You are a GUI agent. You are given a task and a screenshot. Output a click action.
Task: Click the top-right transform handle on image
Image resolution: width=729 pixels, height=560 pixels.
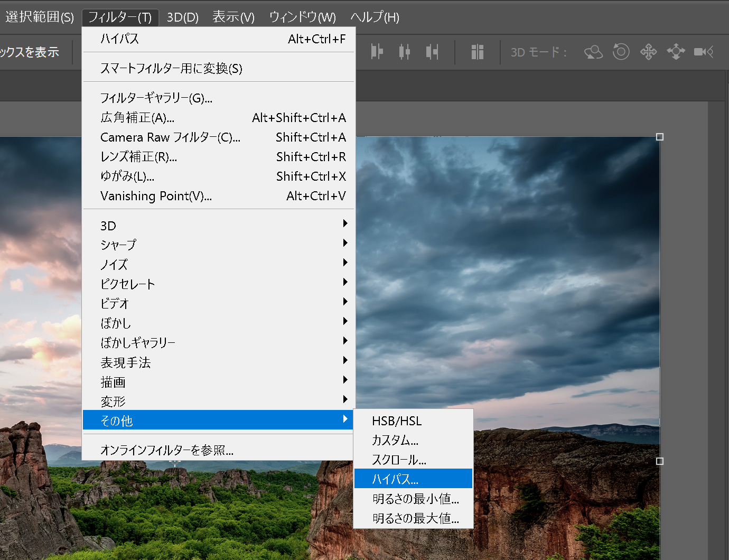point(659,137)
